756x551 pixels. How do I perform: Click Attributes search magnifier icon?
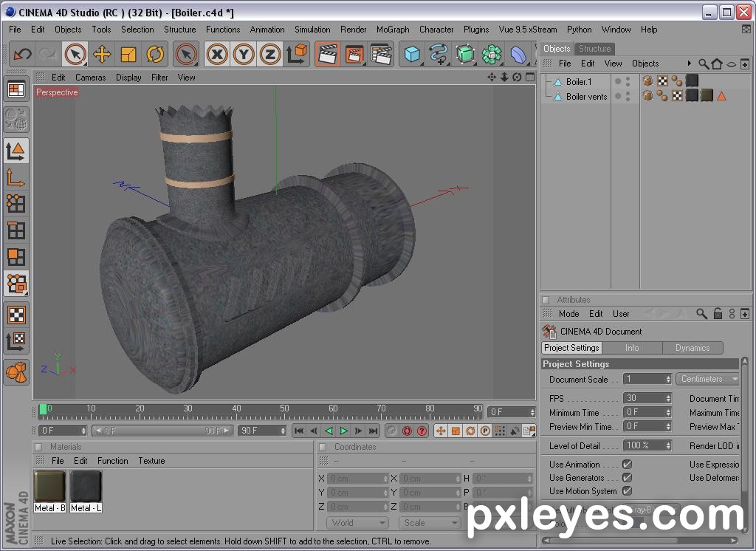pos(701,314)
